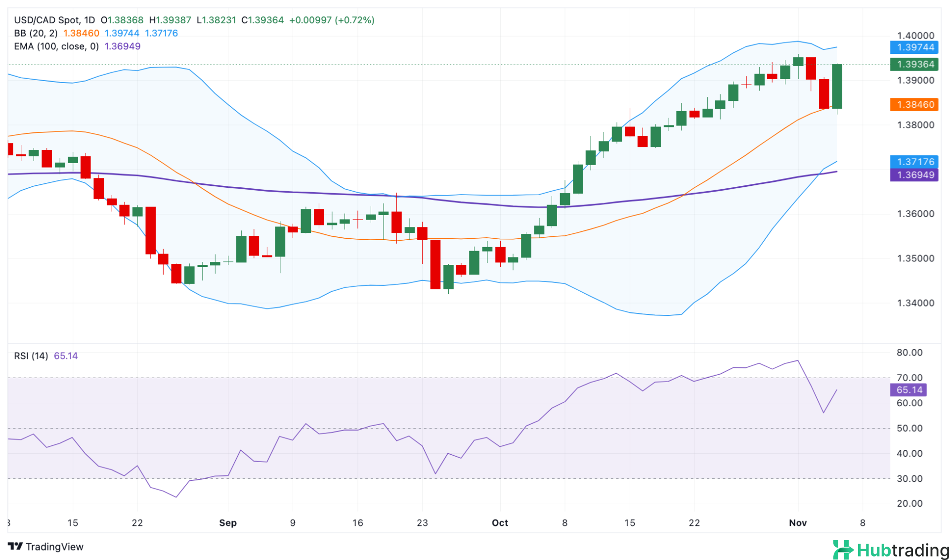Click the Hubtrading logo icon
Screen dimensions: 949x560
click(x=843, y=550)
